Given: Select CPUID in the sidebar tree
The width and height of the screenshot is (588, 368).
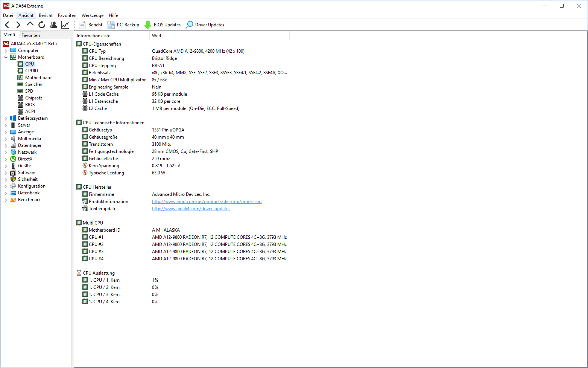Looking at the screenshot, I should click(32, 71).
